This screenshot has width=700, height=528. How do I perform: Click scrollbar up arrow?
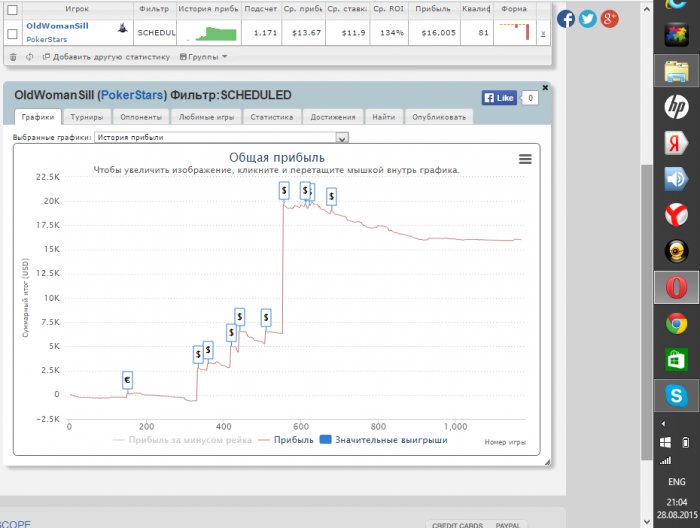[647, 8]
